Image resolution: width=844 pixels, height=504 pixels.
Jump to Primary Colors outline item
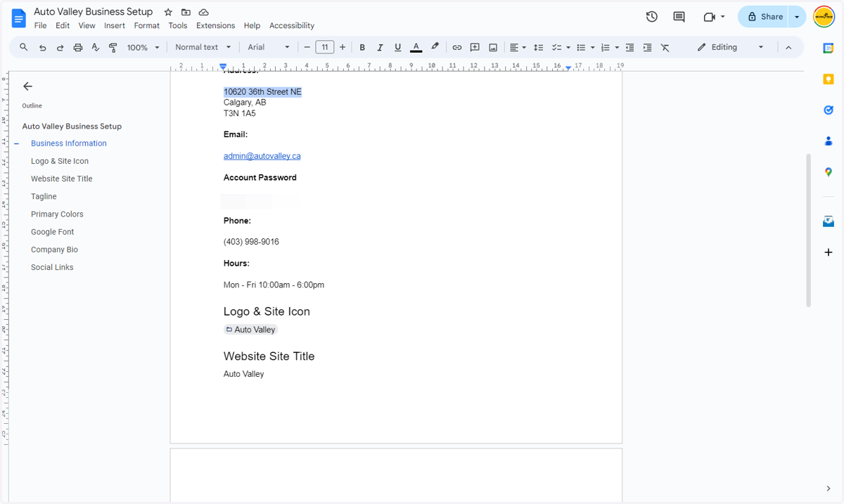coord(57,214)
